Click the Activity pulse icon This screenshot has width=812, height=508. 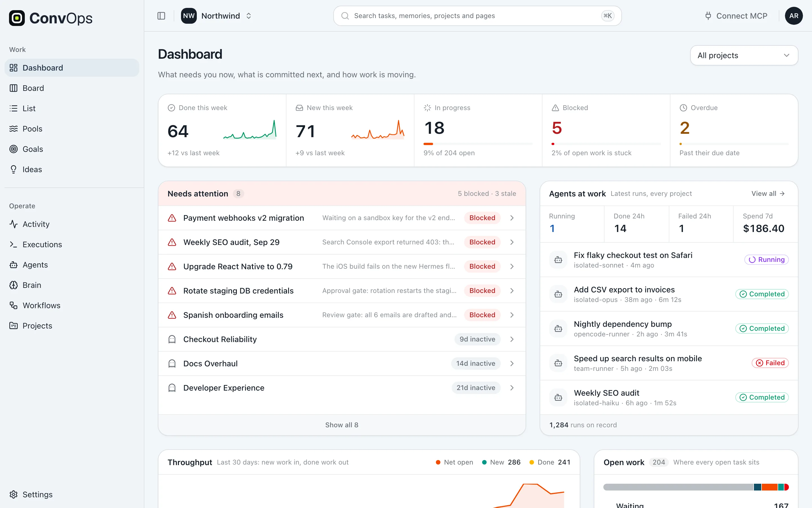point(14,224)
